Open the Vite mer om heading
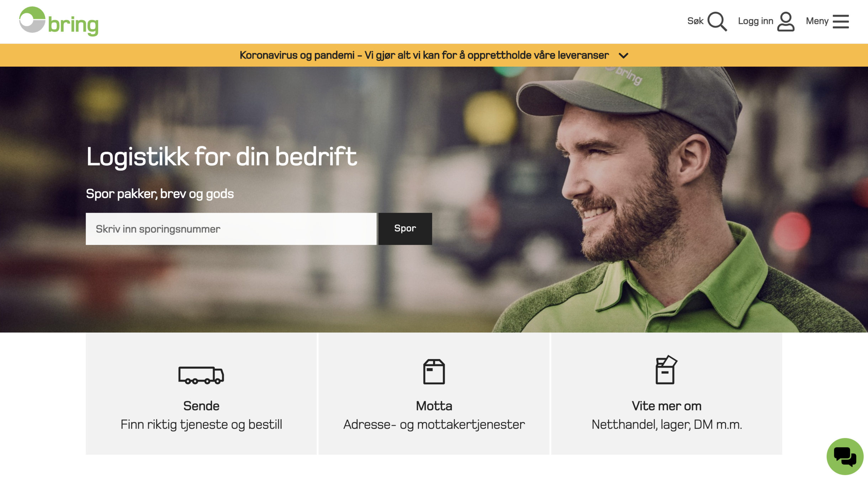Image resolution: width=868 pixels, height=480 pixels. (x=666, y=406)
